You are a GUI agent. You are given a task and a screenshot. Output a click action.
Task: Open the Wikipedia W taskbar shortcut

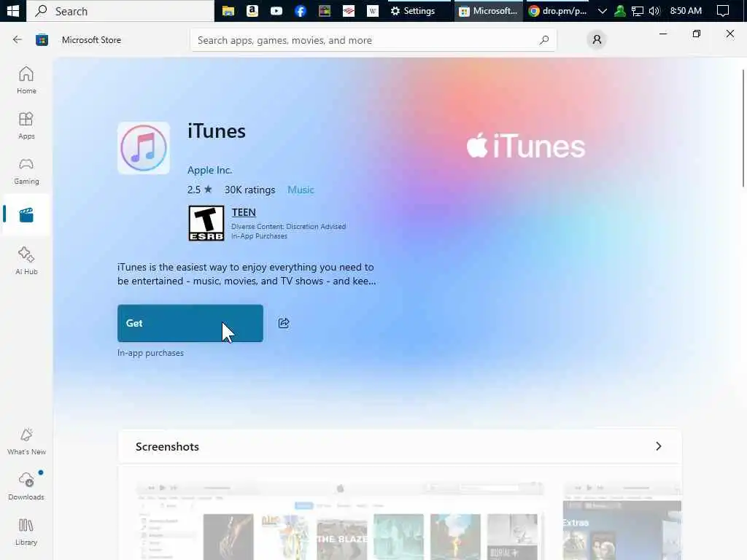pyautogui.click(x=373, y=10)
